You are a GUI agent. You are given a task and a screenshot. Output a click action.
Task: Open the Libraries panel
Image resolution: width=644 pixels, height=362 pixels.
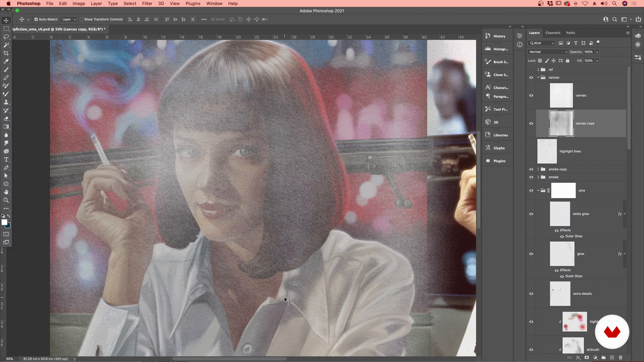tap(497, 135)
